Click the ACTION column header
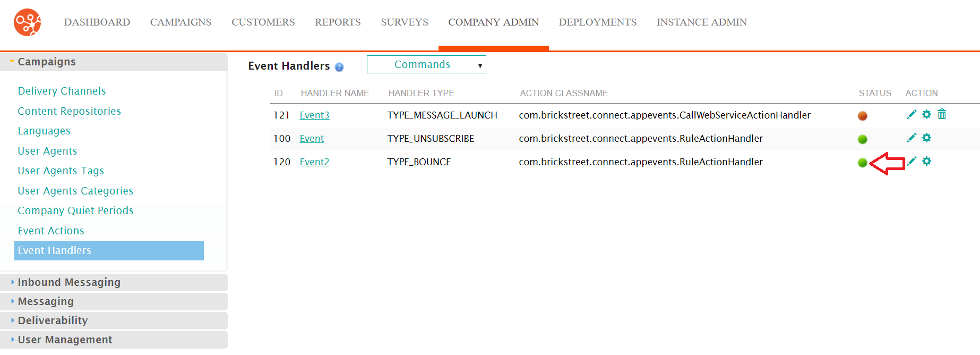Viewport: 980px width, 355px height. click(x=922, y=93)
